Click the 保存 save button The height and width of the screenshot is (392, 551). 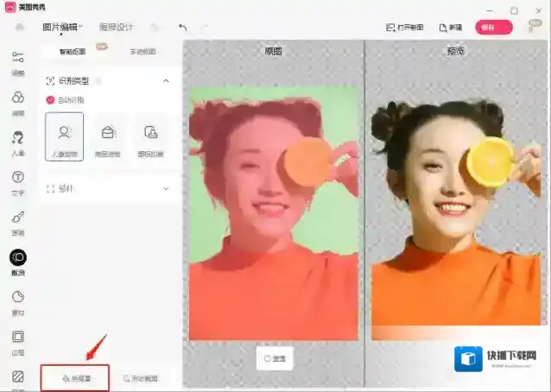click(493, 27)
